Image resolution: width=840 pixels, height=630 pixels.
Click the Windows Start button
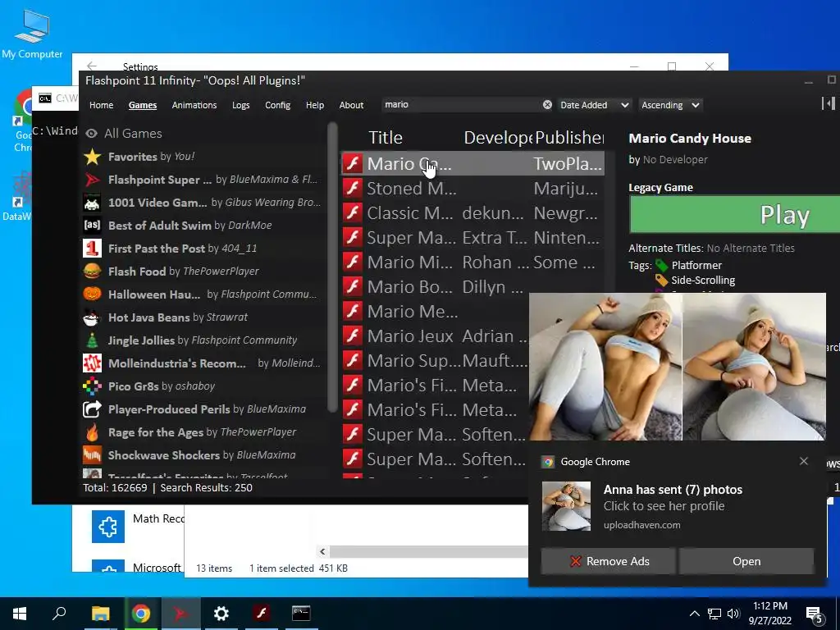point(20,614)
